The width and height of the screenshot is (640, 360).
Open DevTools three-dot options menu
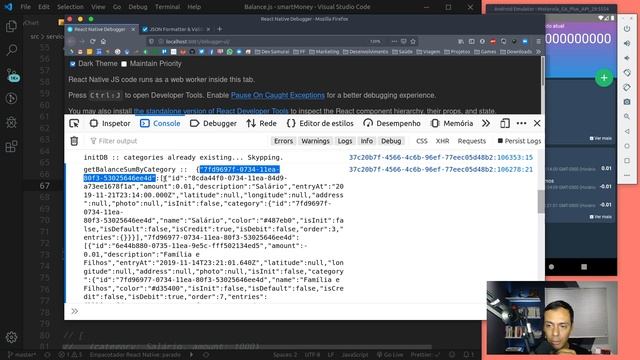tap(521, 123)
